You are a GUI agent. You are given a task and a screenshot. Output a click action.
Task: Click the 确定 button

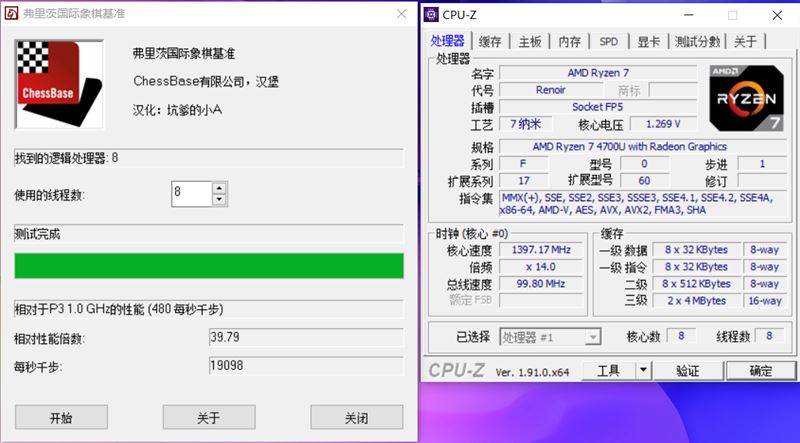[761, 371]
